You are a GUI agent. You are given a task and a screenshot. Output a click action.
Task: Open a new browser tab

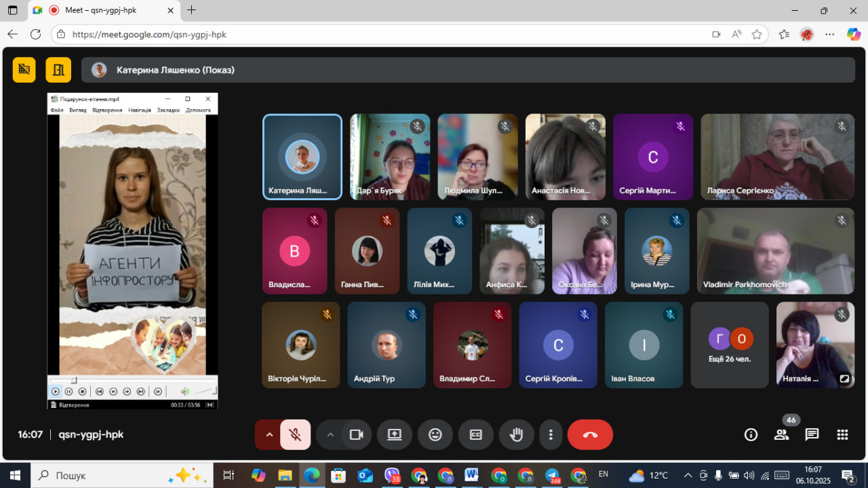coord(192,10)
